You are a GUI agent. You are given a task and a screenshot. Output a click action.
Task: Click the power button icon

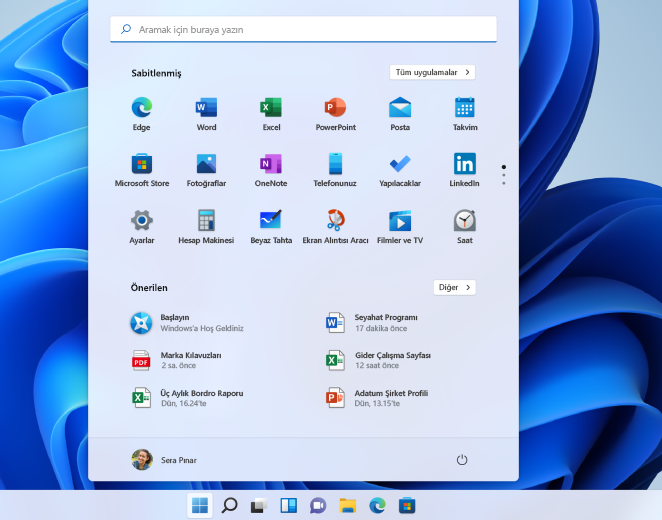(462, 460)
